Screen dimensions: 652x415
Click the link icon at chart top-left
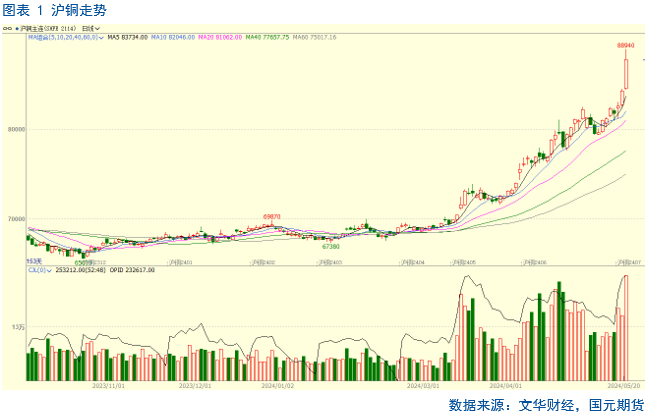(x=6, y=29)
